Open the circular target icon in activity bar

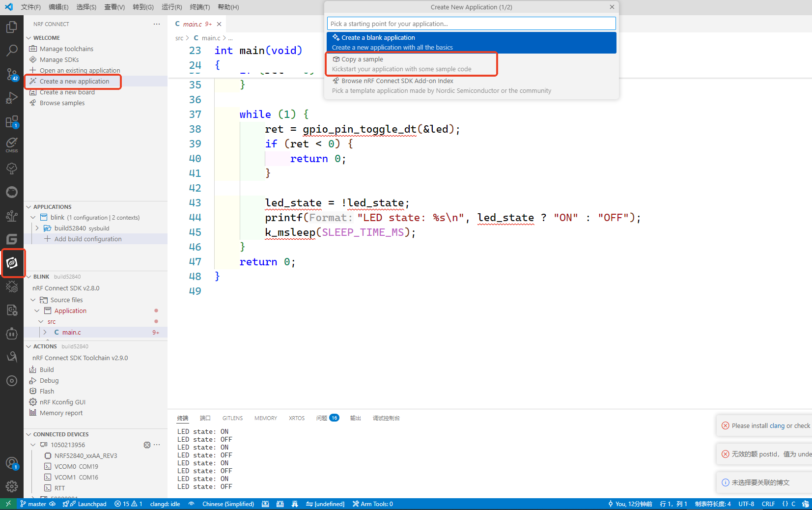click(12, 381)
